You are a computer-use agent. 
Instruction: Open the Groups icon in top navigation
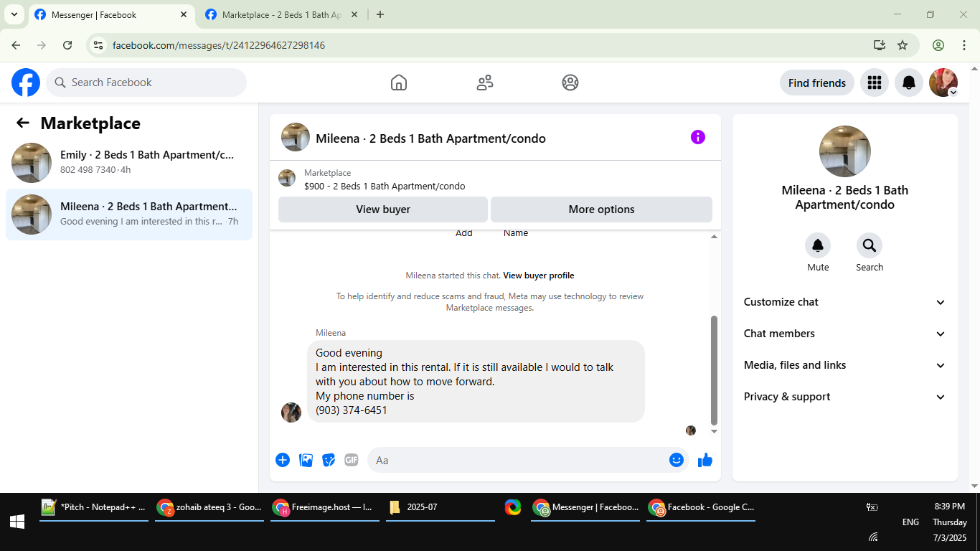click(570, 83)
